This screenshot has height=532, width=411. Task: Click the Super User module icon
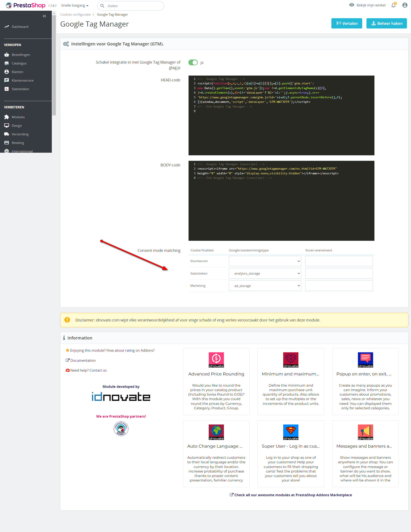coord(290,432)
